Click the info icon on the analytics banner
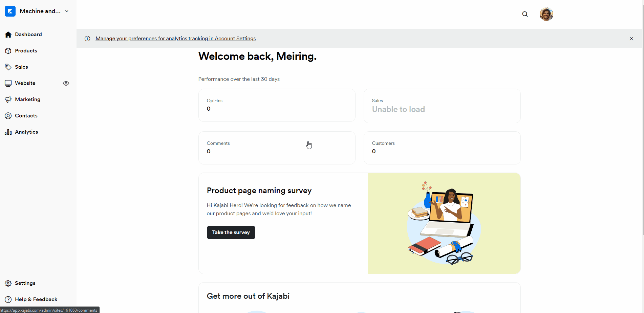The height and width of the screenshot is (313, 644). pyautogui.click(x=87, y=38)
